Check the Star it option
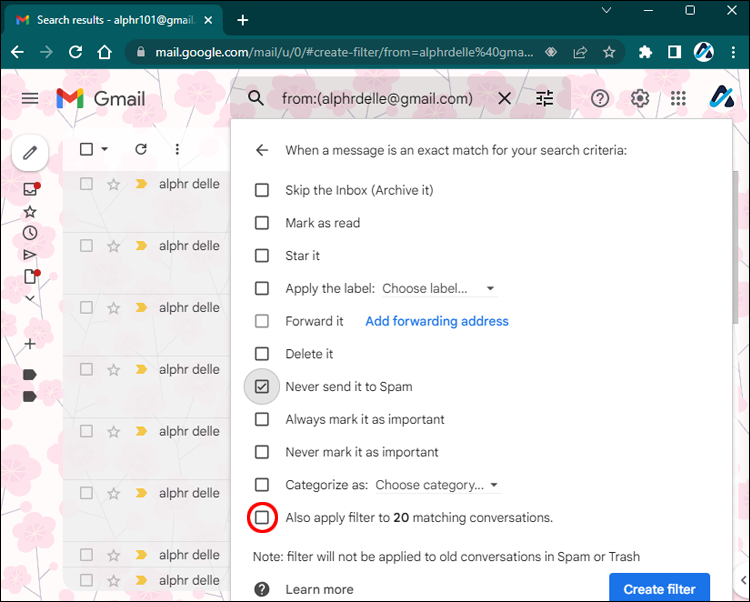The height and width of the screenshot is (602, 750). 262,256
